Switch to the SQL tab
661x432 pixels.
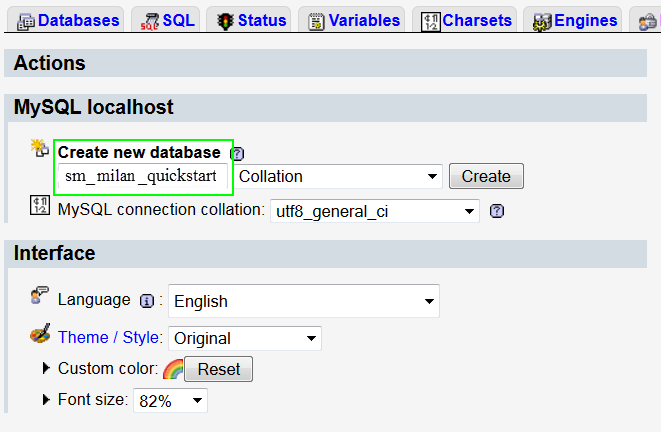click(166, 20)
